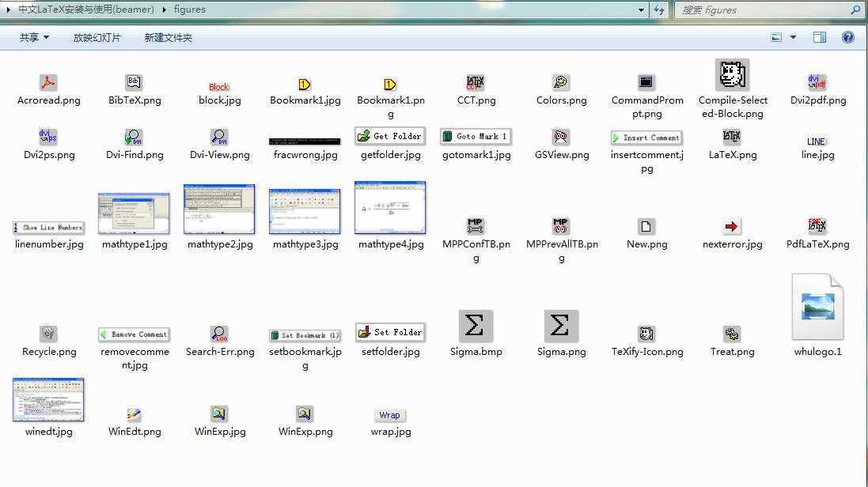The width and height of the screenshot is (868, 487).
Task: Start the 放映幻灯片 slideshow
Action: click(97, 38)
